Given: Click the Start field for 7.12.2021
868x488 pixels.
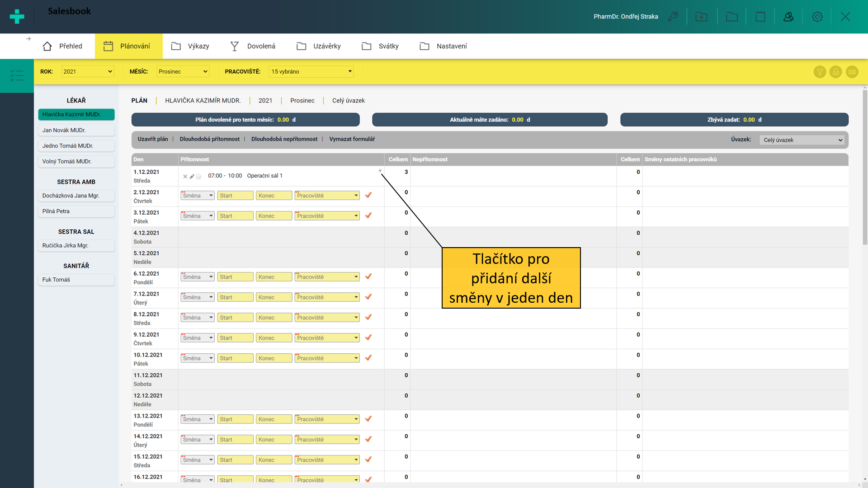Looking at the screenshot, I should point(235,297).
